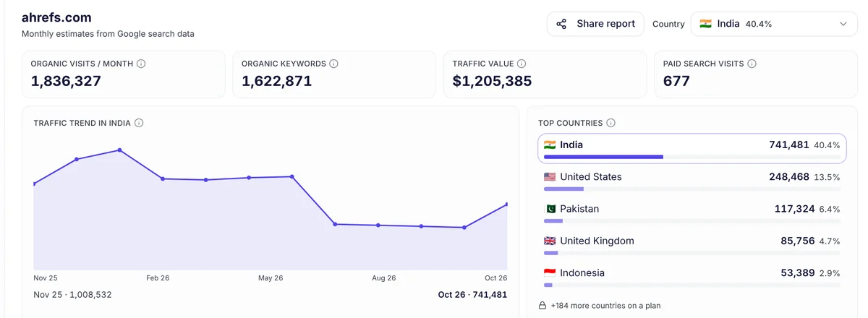Click India's traffic share progress bar
Image resolution: width=868 pixels, height=318 pixels.
pyautogui.click(x=692, y=156)
